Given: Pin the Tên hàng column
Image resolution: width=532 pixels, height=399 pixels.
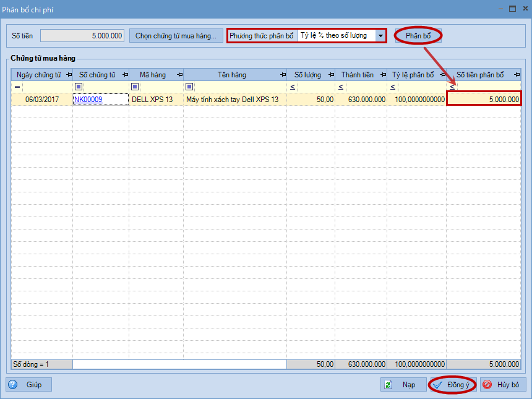Looking at the screenshot, I should pyautogui.click(x=283, y=75).
